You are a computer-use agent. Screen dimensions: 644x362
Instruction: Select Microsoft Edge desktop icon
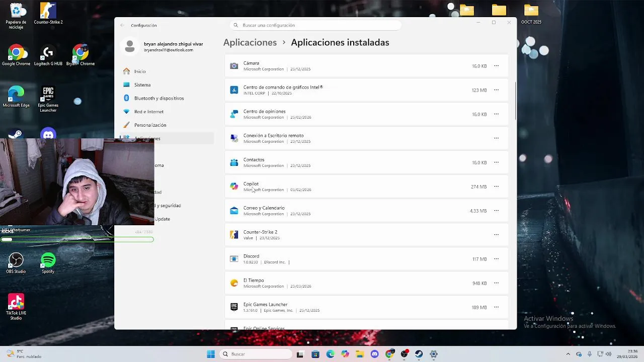tap(16, 97)
